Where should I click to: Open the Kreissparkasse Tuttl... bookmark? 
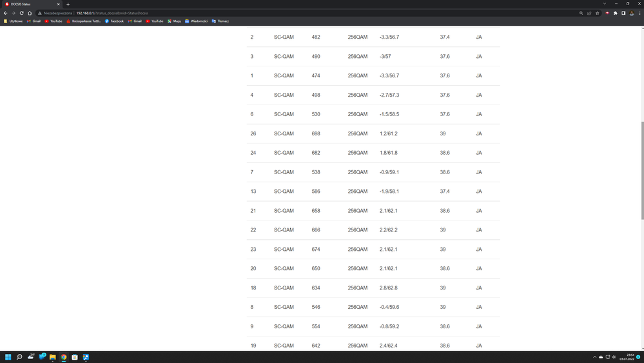[83, 21]
